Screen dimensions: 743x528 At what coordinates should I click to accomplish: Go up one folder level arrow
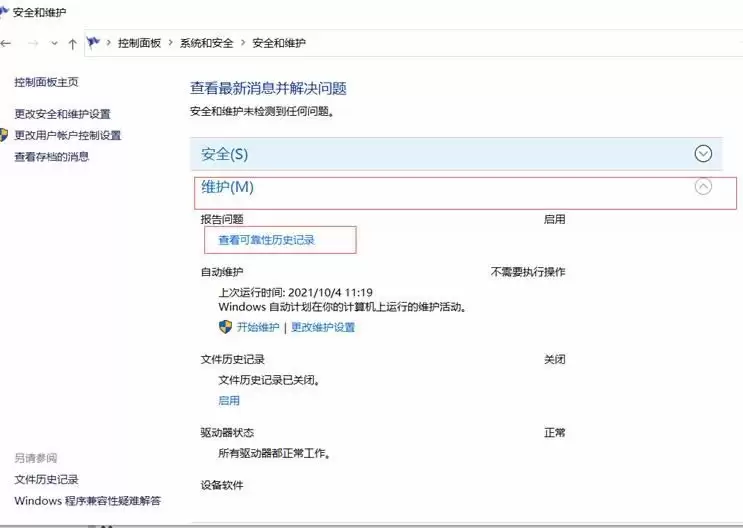(x=72, y=43)
